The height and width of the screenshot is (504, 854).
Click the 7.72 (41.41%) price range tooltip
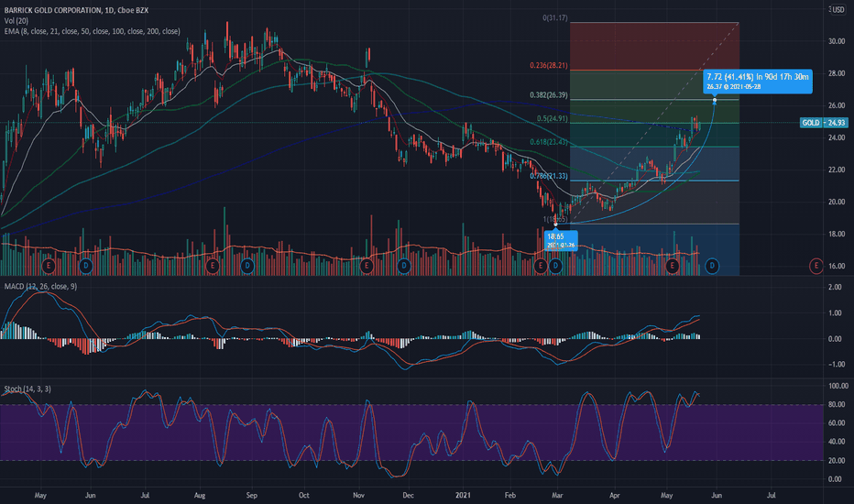pyautogui.click(x=758, y=82)
